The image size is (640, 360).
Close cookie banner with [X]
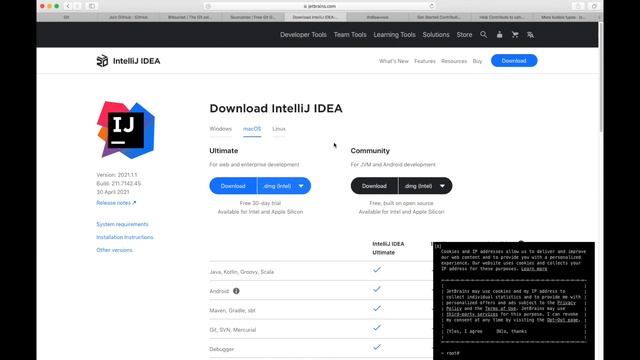point(438,246)
